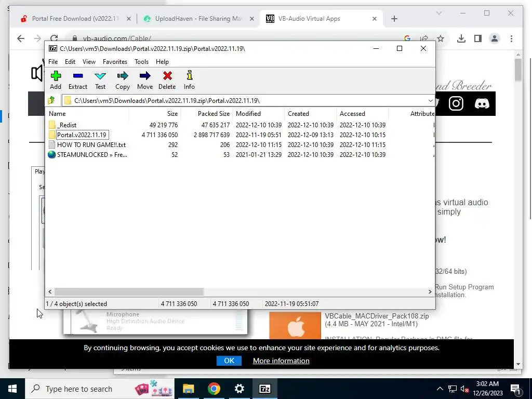Select the STEAMUNLOCKED shortcut file icon
Image resolution: width=532 pixels, height=399 pixels.
coord(52,154)
